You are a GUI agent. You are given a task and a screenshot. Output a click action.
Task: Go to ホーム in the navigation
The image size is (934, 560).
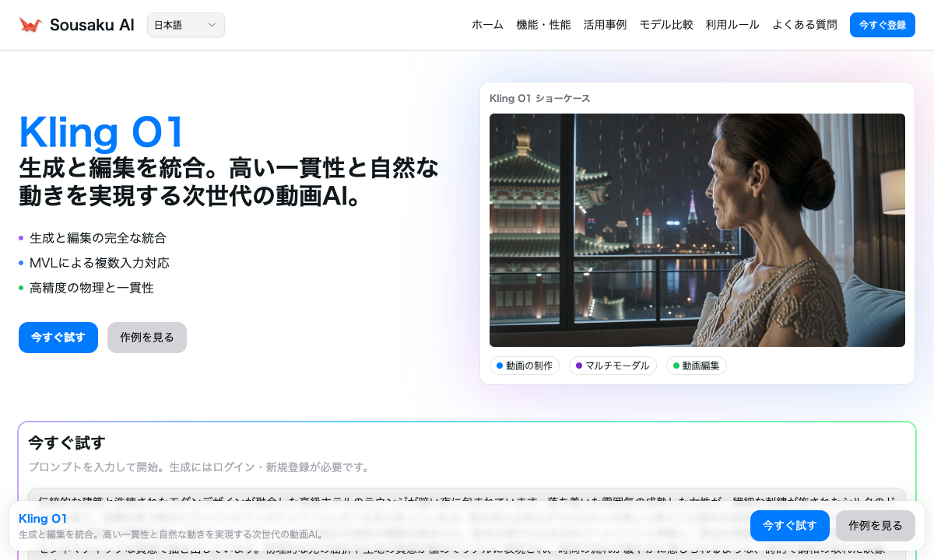click(487, 25)
